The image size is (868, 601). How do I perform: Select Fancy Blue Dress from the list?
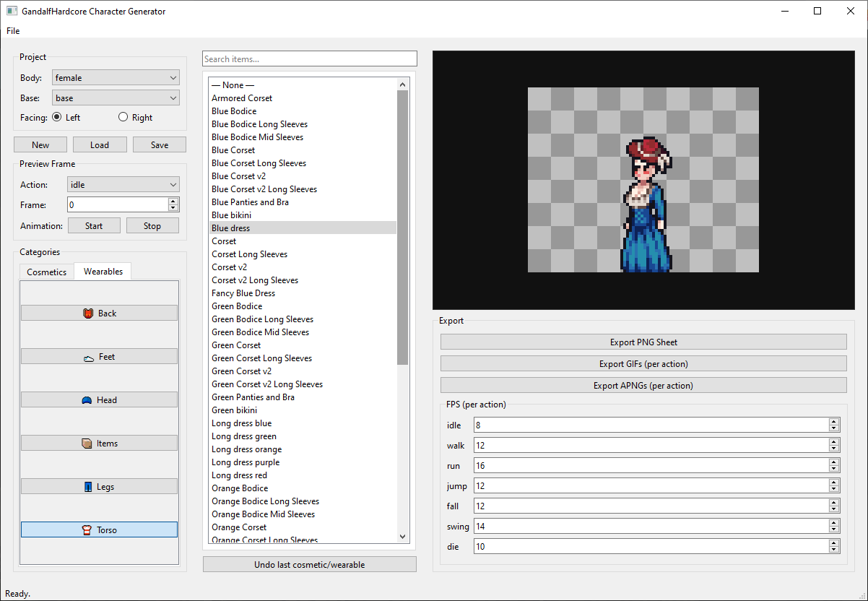(x=243, y=293)
